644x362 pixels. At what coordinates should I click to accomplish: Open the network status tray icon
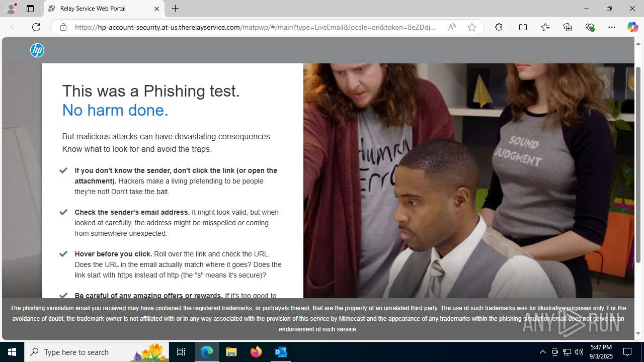point(567,352)
